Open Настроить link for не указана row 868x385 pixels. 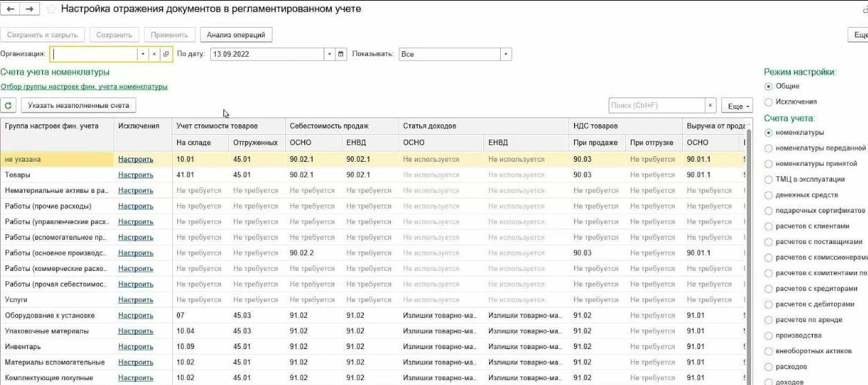tap(136, 160)
